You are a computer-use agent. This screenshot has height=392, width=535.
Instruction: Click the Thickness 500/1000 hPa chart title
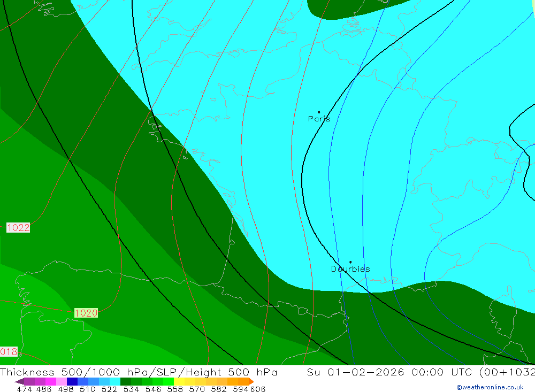click(139, 372)
